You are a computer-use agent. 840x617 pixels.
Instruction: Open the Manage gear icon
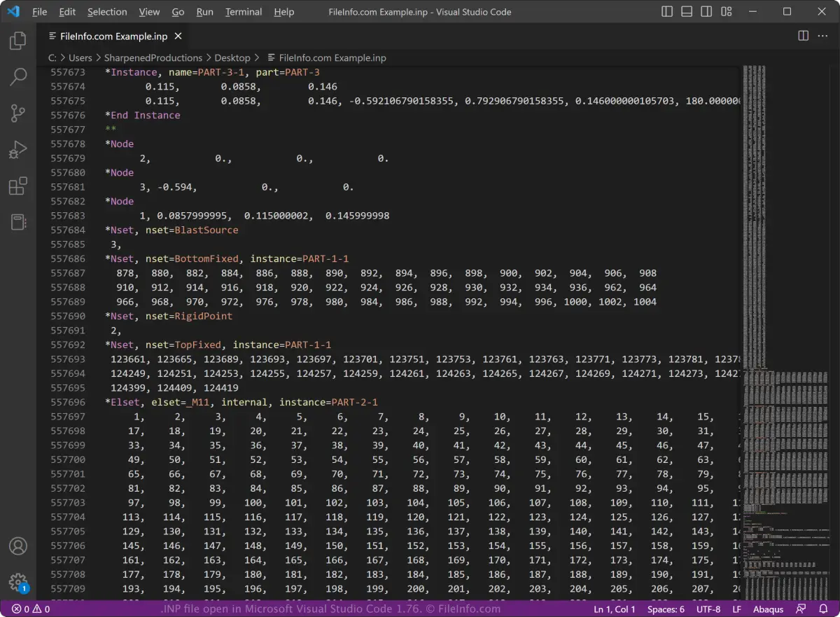click(x=18, y=582)
